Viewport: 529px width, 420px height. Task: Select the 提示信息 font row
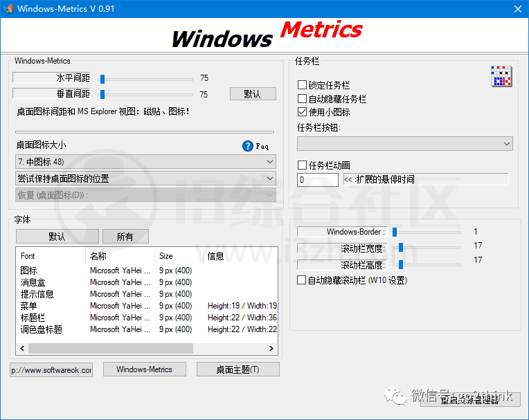147,294
